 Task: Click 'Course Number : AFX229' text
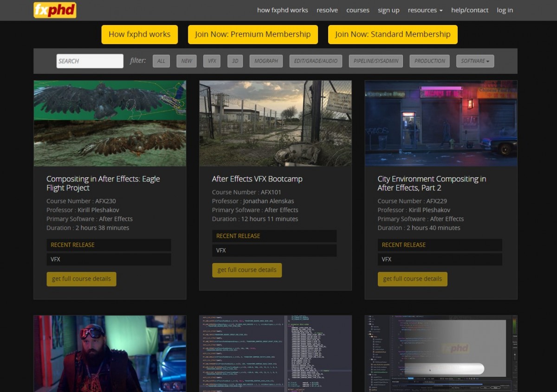[x=412, y=201]
